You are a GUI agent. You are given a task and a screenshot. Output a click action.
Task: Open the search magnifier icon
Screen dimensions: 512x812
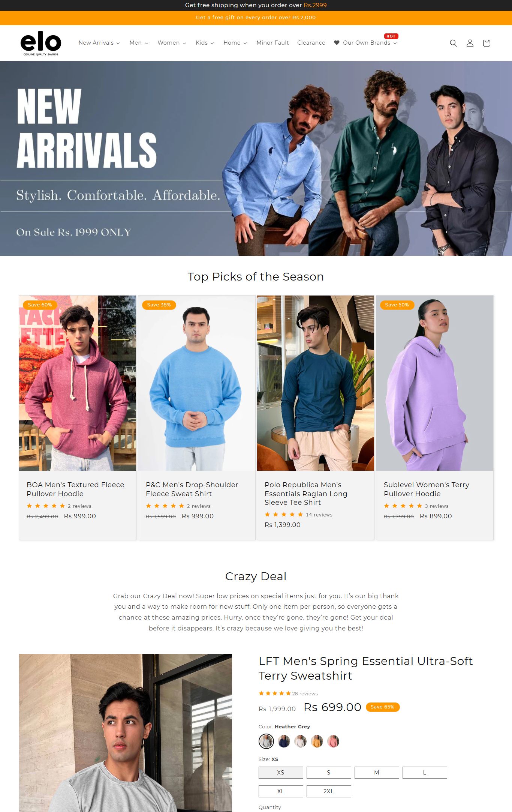coord(453,43)
